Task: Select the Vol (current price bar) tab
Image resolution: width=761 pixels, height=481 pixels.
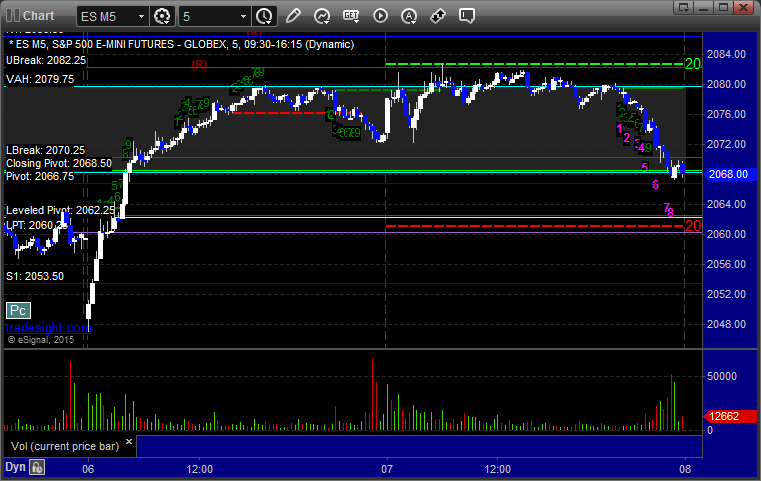Action: pos(65,446)
